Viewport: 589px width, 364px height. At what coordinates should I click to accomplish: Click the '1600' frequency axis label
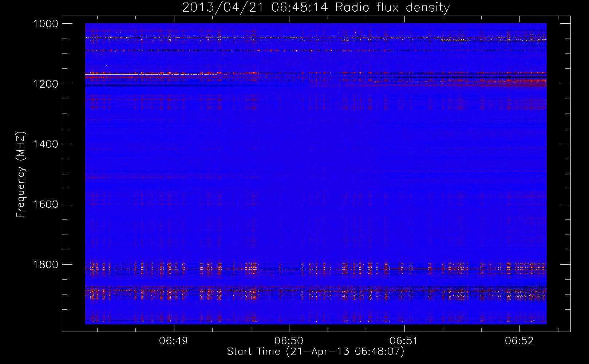click(x=46, y=204)
